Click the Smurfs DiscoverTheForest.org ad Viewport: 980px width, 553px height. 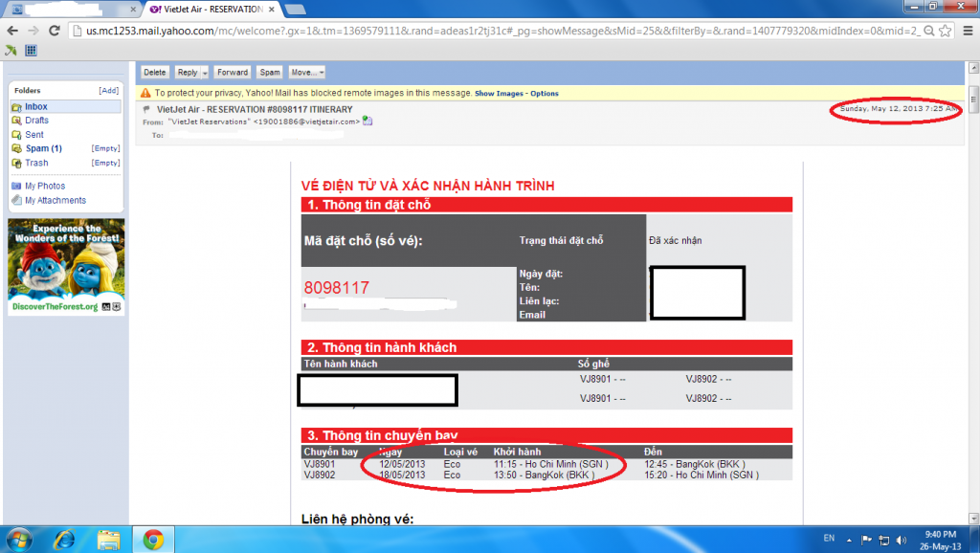[66, 267]
